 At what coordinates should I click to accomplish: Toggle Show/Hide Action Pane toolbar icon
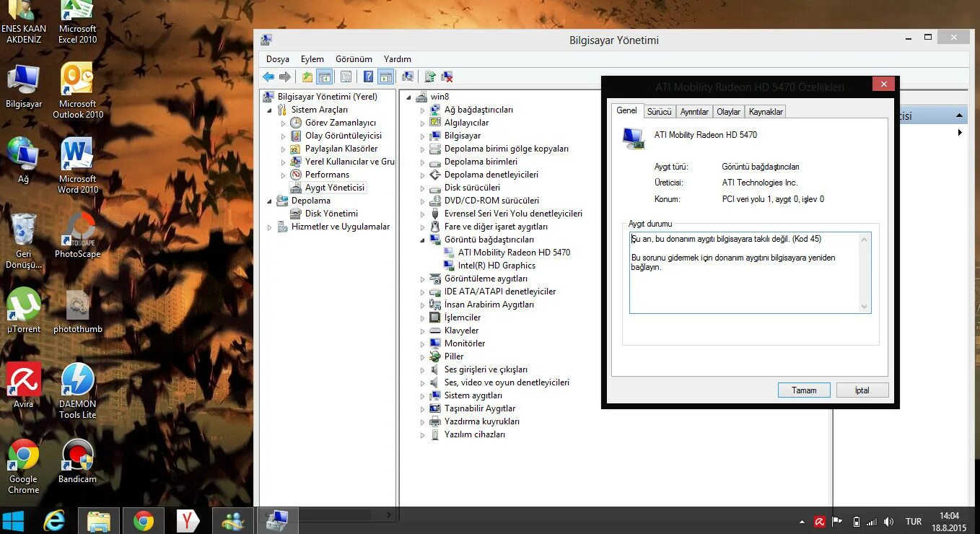pyautogui.click(x=386, y=77)
